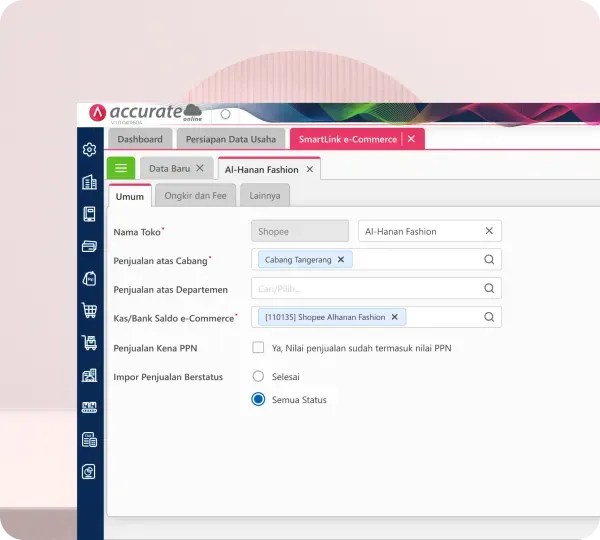Close the Al-Hanan Fashion tab
600x540 pixels.
coord(310,169)
